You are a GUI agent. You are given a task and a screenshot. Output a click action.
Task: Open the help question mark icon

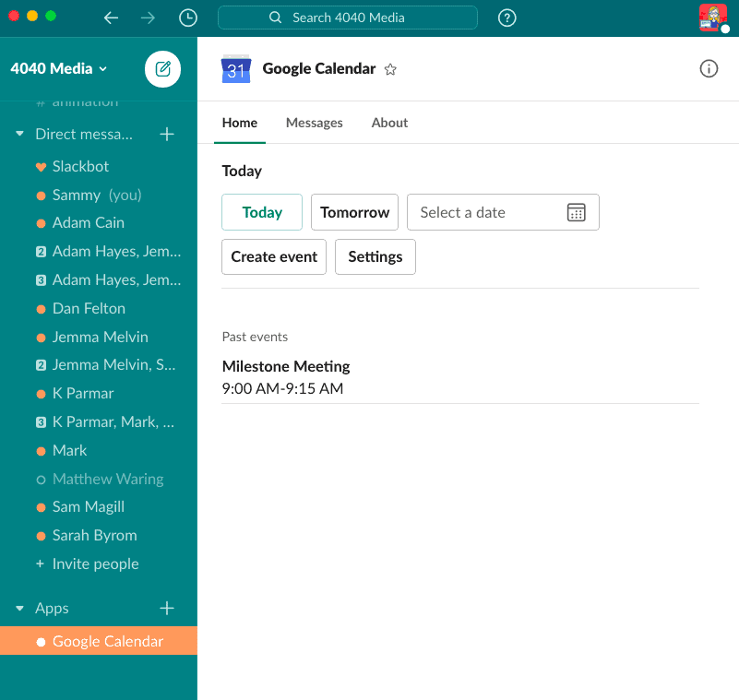click(507, 18)
